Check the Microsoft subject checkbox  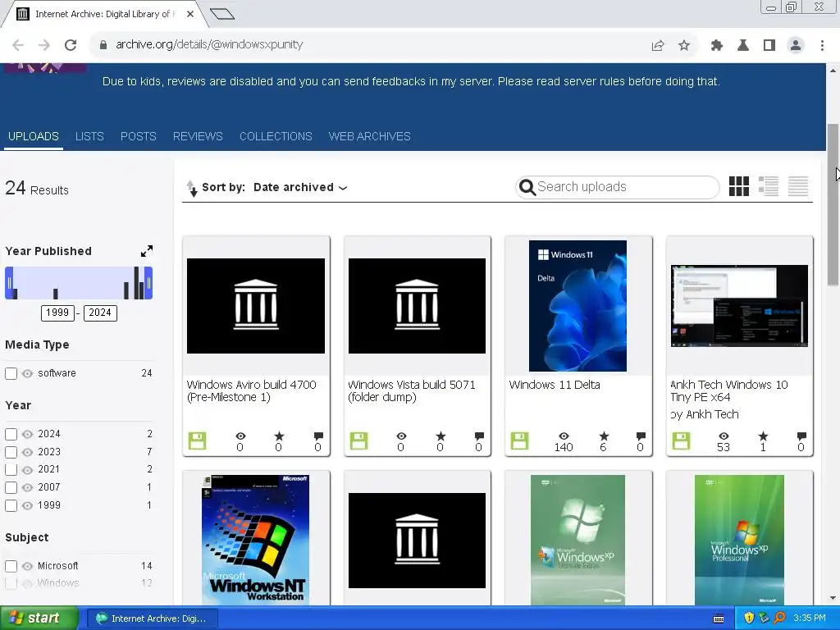[x=11, y=566]
